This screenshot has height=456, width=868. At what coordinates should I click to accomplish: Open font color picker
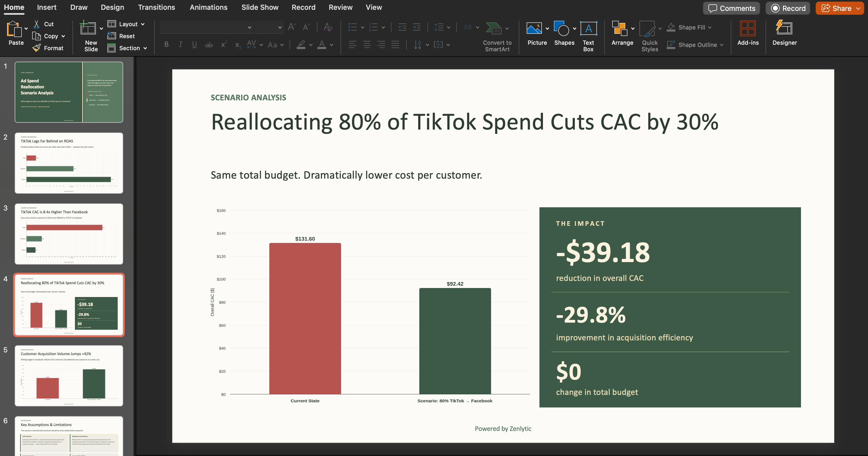point(332,44)
